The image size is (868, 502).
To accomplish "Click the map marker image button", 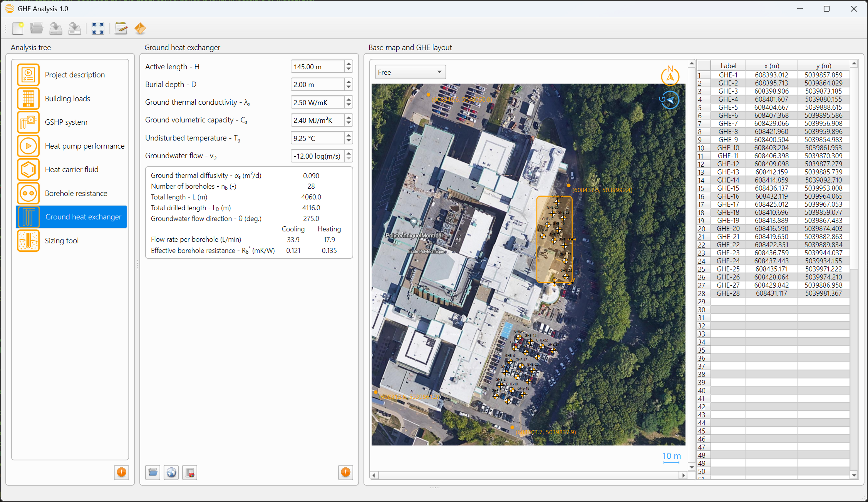I will point(190,472).
